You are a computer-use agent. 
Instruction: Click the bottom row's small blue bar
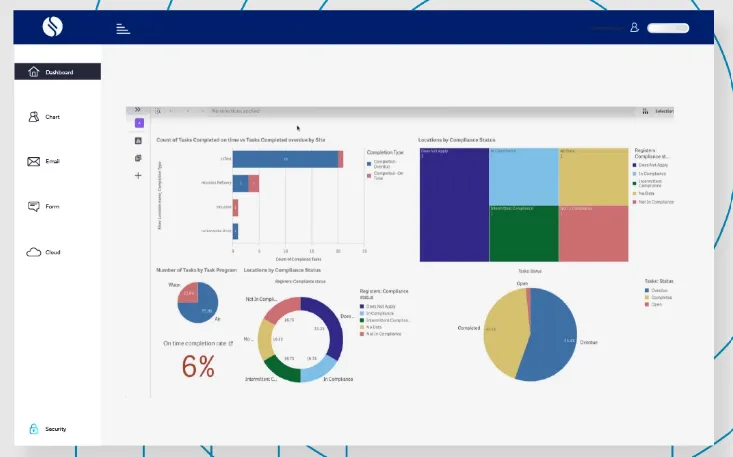tap(236, 231)
